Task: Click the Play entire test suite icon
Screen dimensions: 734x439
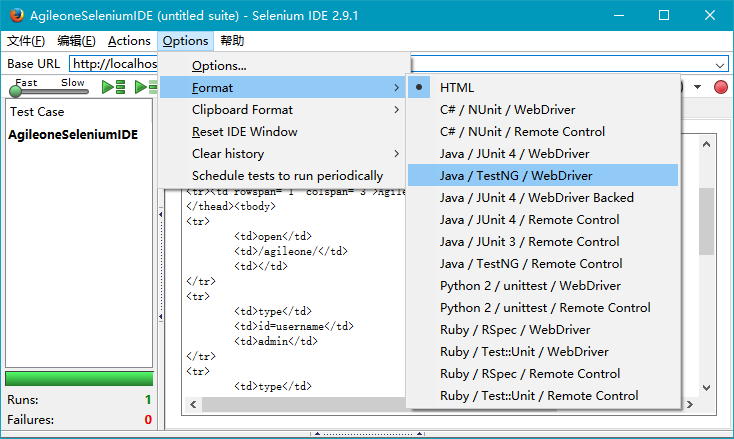Action: pyautogui.click(x=114, y=87)
